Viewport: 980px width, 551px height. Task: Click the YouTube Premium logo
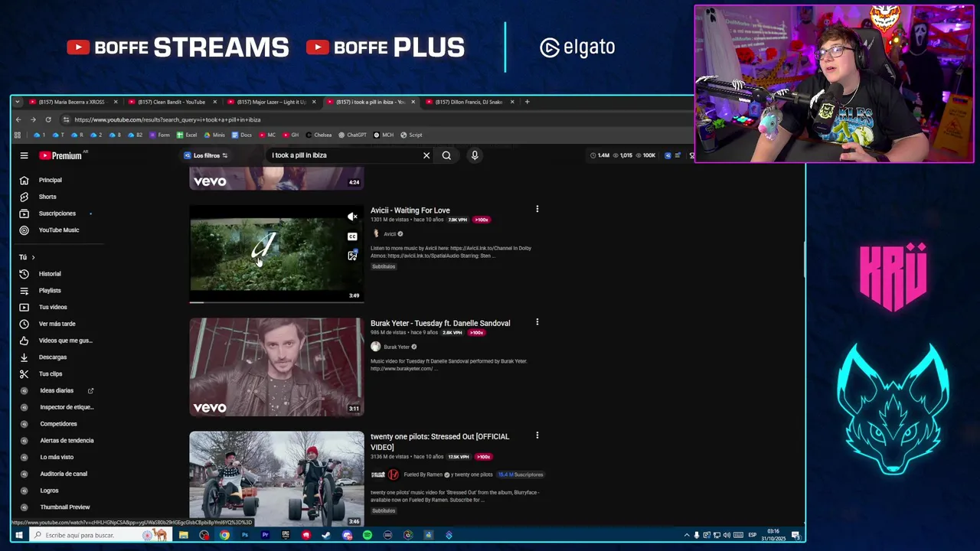click(61, 155)
